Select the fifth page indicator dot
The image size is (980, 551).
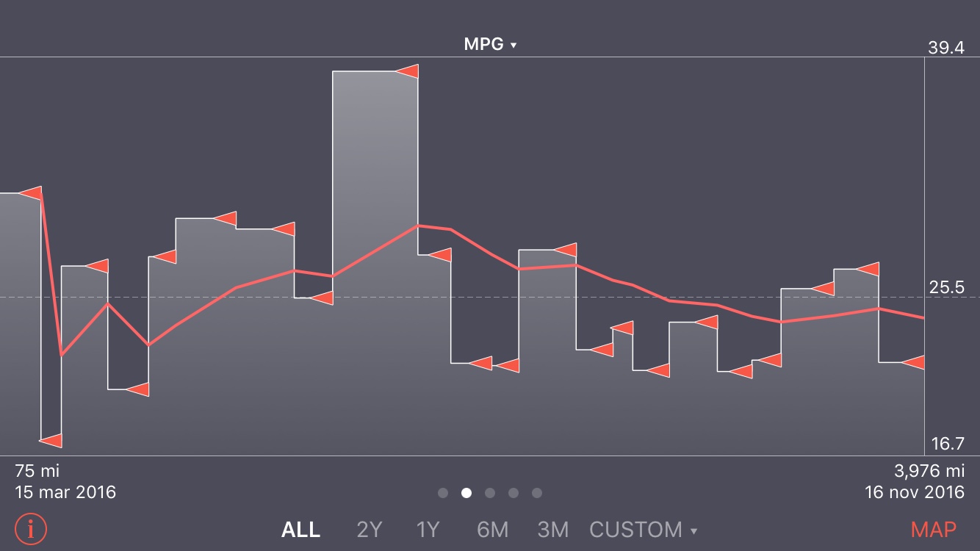537,493
